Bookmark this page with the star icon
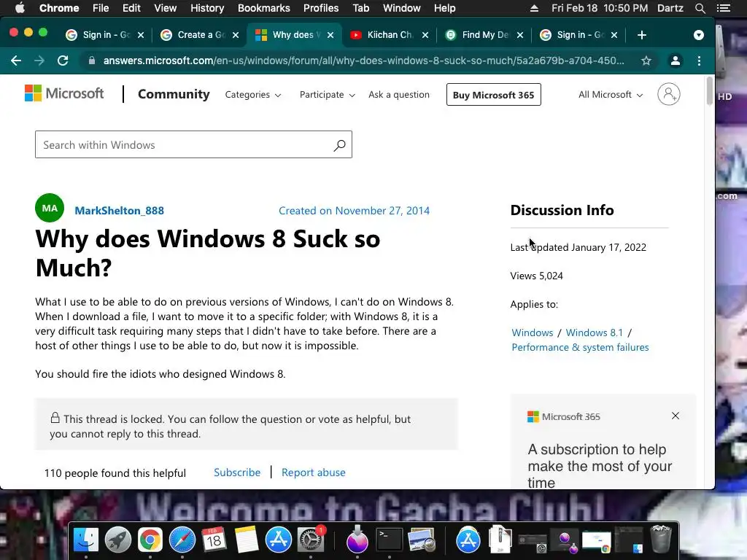Viewport: 747px width, 560px height. pyautogui.click(x=646, y=61)
